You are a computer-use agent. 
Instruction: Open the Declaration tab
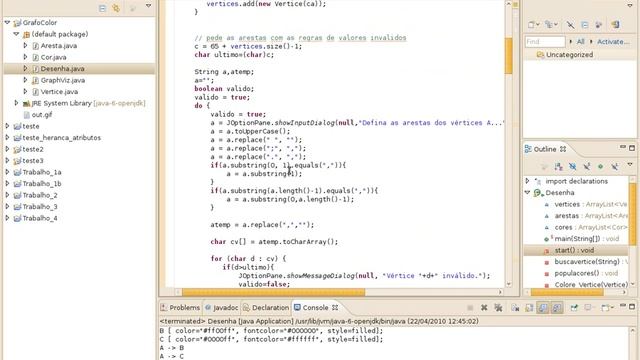coord(266,307)
